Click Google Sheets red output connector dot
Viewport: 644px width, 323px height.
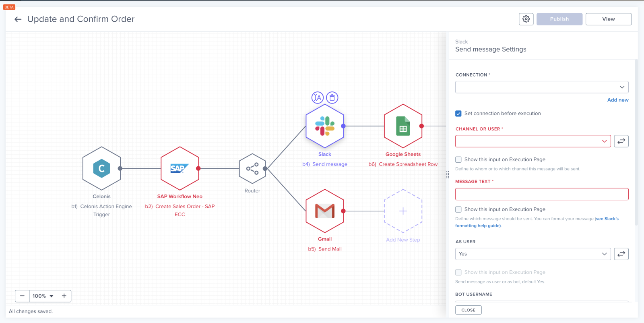(x=421, y=126)
